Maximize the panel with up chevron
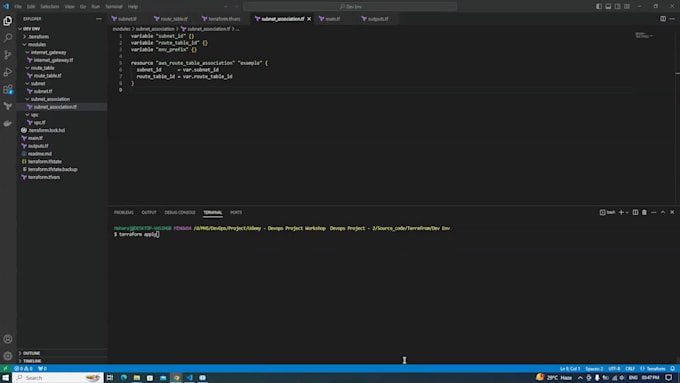The width and height of the screenshot is (680, 383). tap(663, 213)
